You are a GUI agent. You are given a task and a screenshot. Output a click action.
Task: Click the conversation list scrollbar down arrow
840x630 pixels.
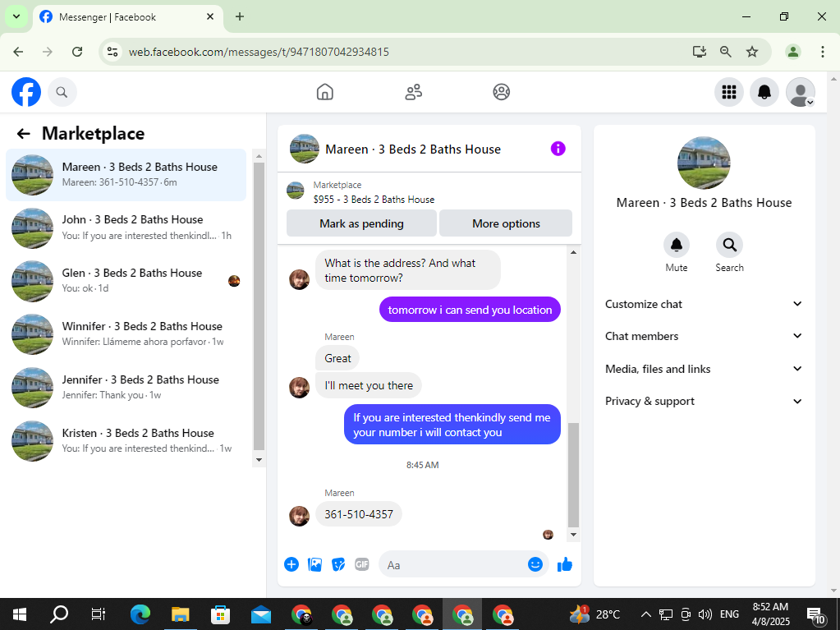tap(259, 460)
